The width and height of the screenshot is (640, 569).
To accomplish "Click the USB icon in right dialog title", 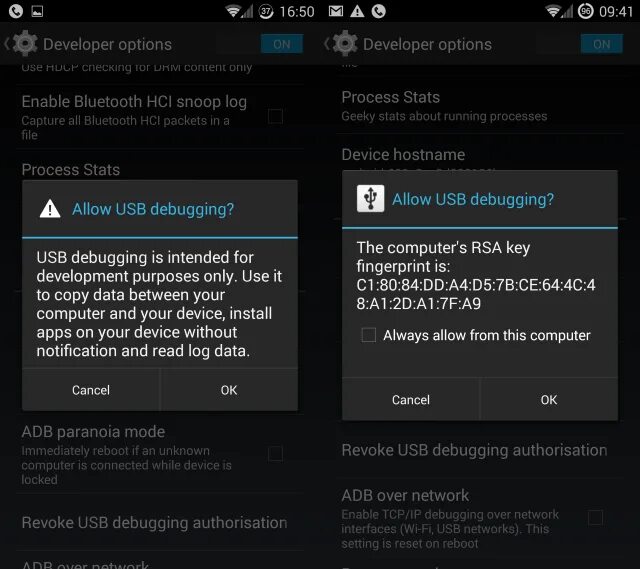I will [x=370, y=199].
